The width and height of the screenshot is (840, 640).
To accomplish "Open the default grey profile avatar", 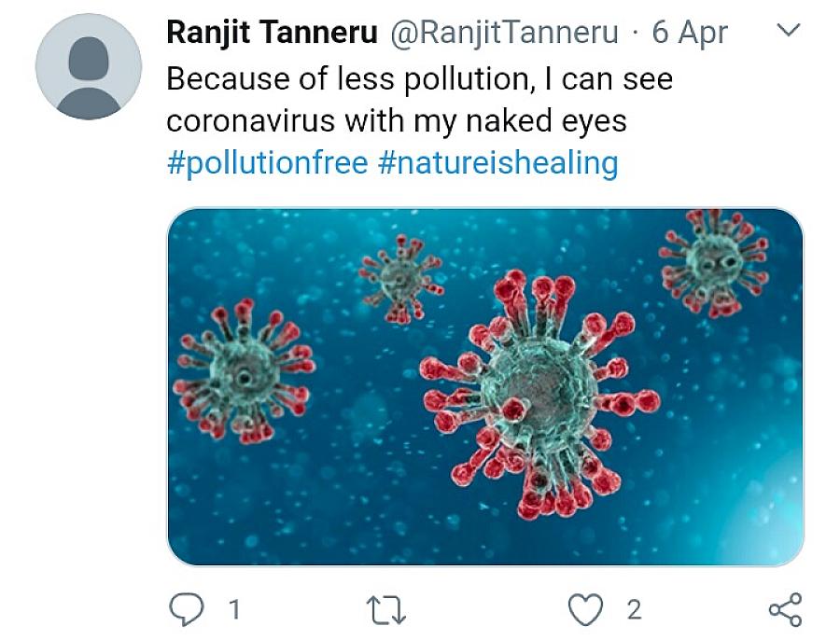I will point(89,66).
